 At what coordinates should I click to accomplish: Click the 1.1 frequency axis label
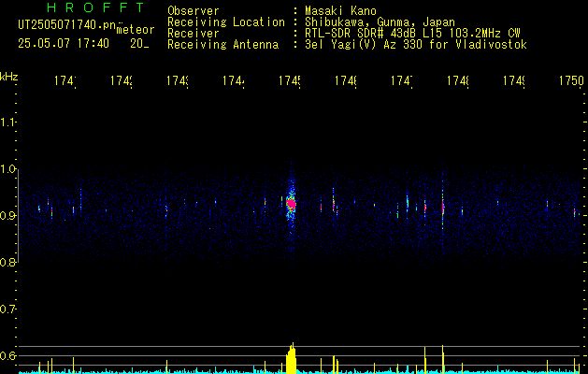(x=8, y=122)
